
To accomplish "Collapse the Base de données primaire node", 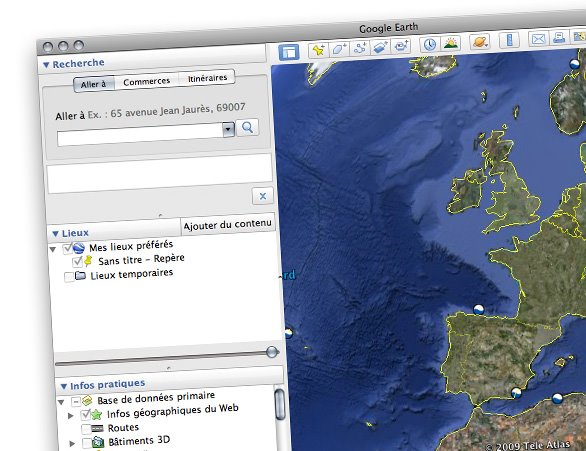I will pos(61,402).
